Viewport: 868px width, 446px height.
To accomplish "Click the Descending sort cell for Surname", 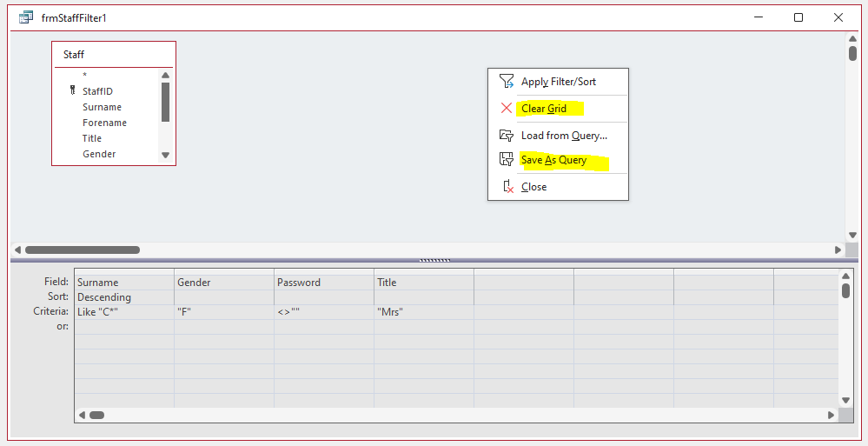I will [124, 297].
